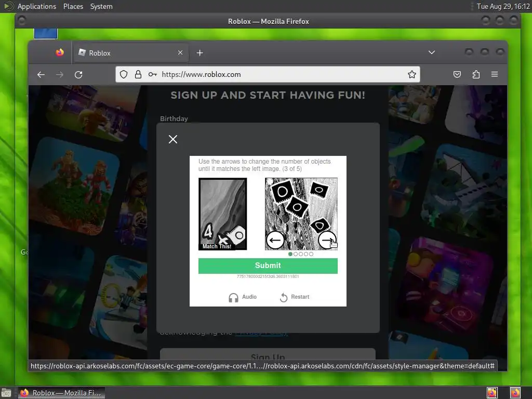Open the System menu
The width and height of the screenshot is (532, 399).
(x=101, y=6)
